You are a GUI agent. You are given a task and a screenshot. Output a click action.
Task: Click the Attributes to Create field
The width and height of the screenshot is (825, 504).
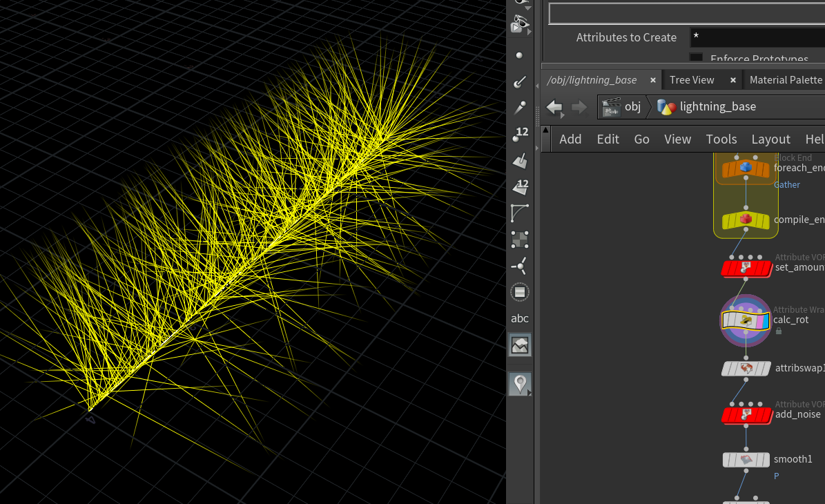[757, 37]
